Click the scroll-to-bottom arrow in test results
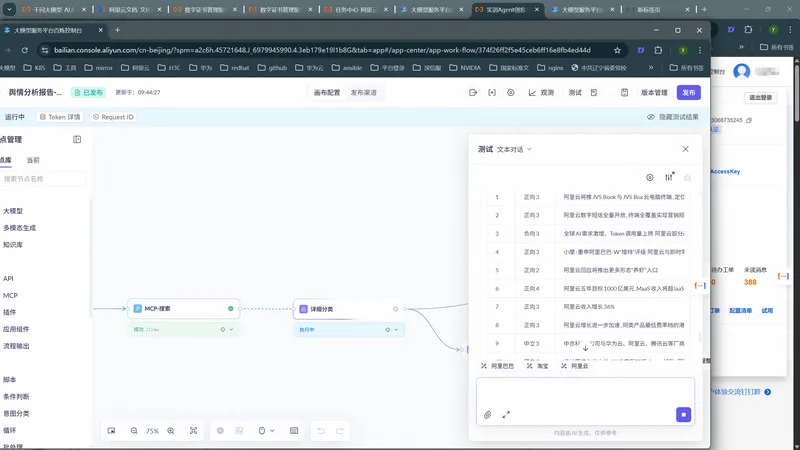The width and height of the screenshot is (800, 450). [585, 348]
